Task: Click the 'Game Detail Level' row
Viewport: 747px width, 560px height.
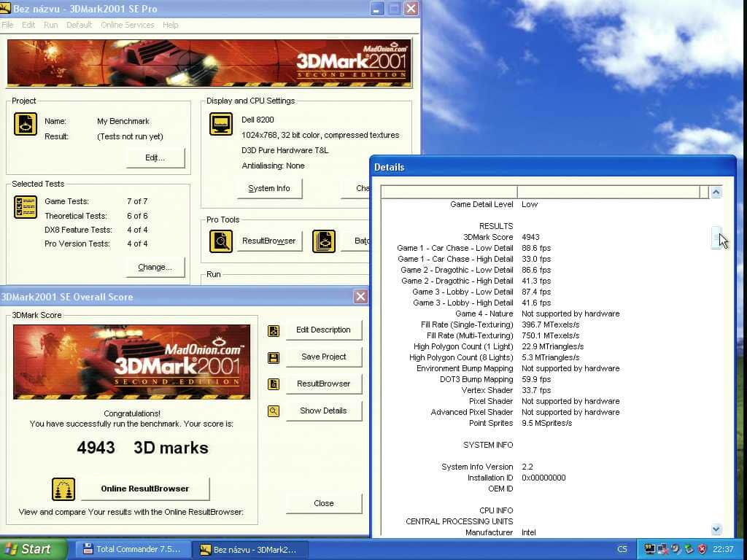Action: pyautogui.click(x=545, y=204)
